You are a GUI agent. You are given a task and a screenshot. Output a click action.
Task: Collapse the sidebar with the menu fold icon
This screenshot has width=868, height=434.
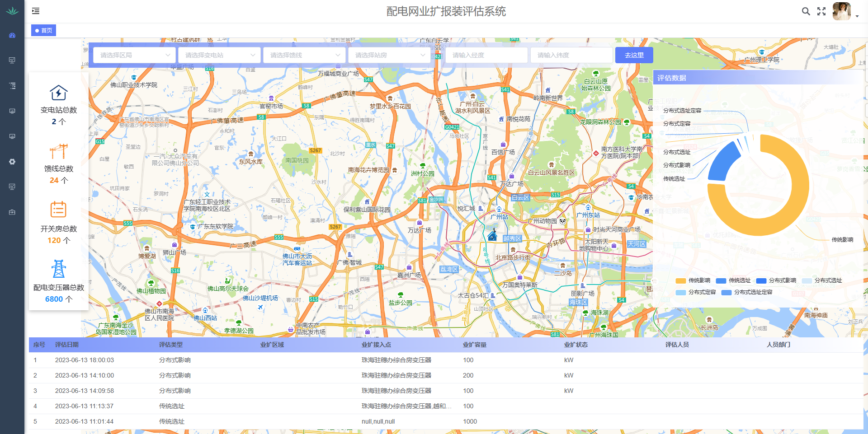click(x=36, y=11)
